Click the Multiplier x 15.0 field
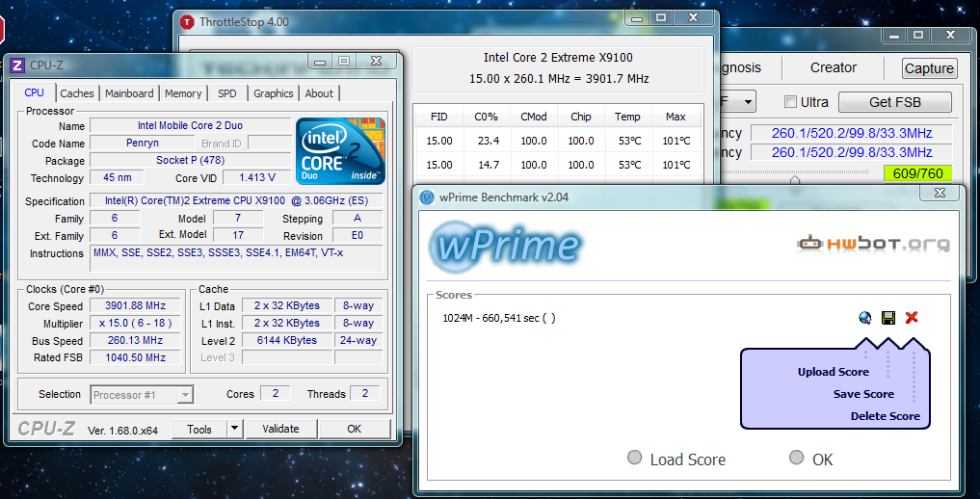Viewport: 980px width, 499px height. pos(135,324)
